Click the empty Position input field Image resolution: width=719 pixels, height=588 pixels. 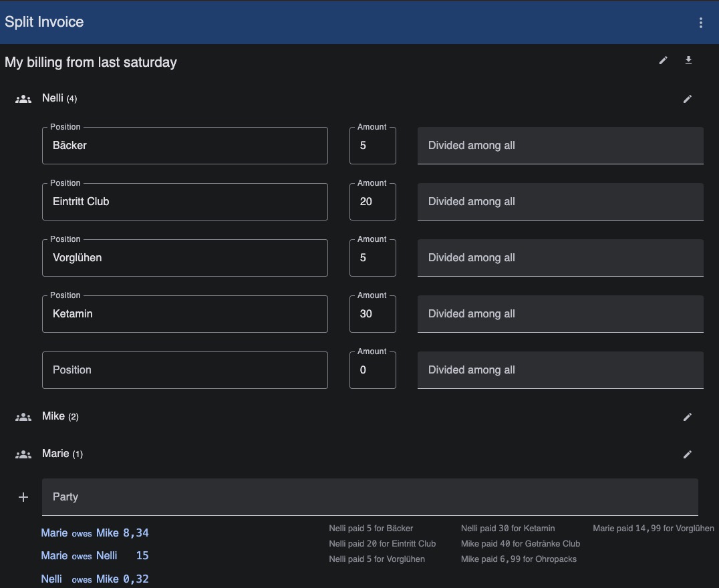(x=184, y=370)
